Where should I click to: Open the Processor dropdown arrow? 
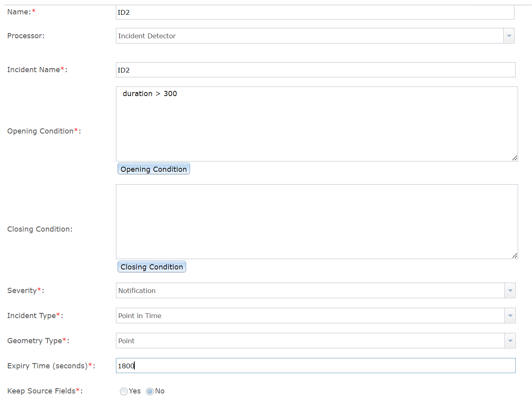click(x=508, y=35)
